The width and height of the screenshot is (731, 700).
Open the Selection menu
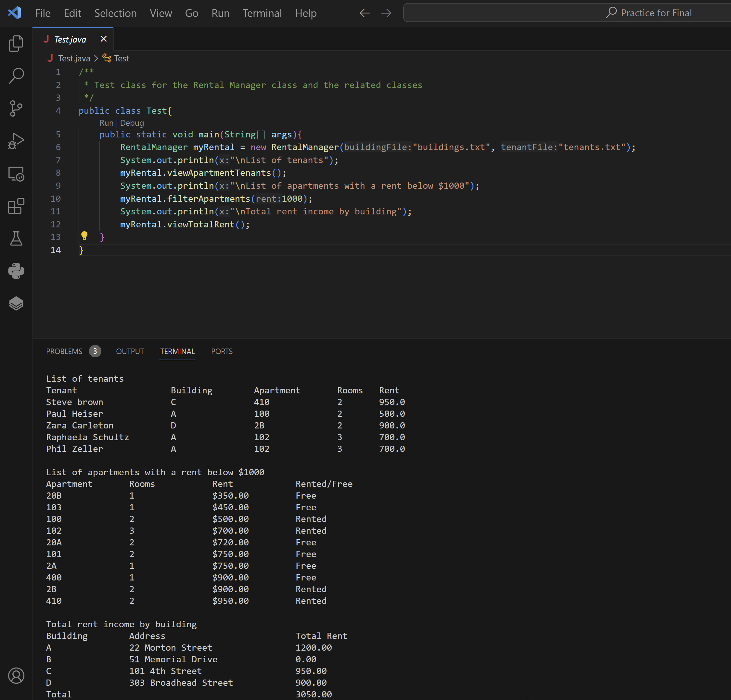(x=115, y=13)
